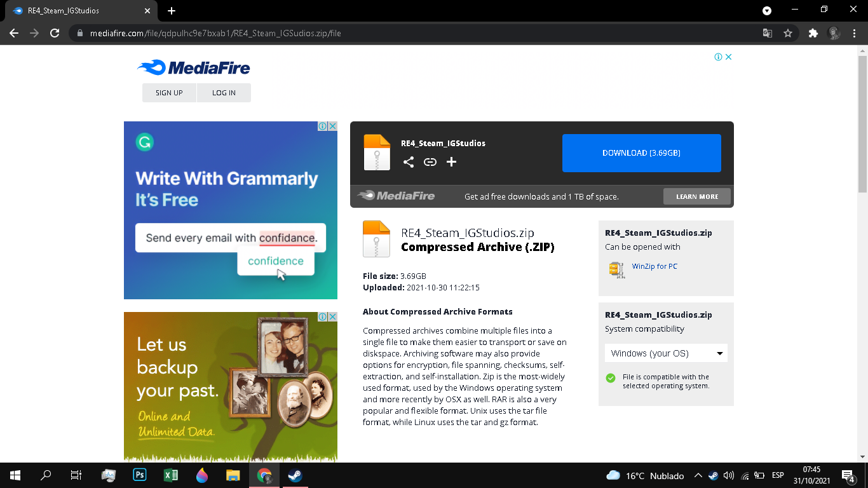Click the DOWNLOAD (3.69GB) button

(x=642, y=153)
